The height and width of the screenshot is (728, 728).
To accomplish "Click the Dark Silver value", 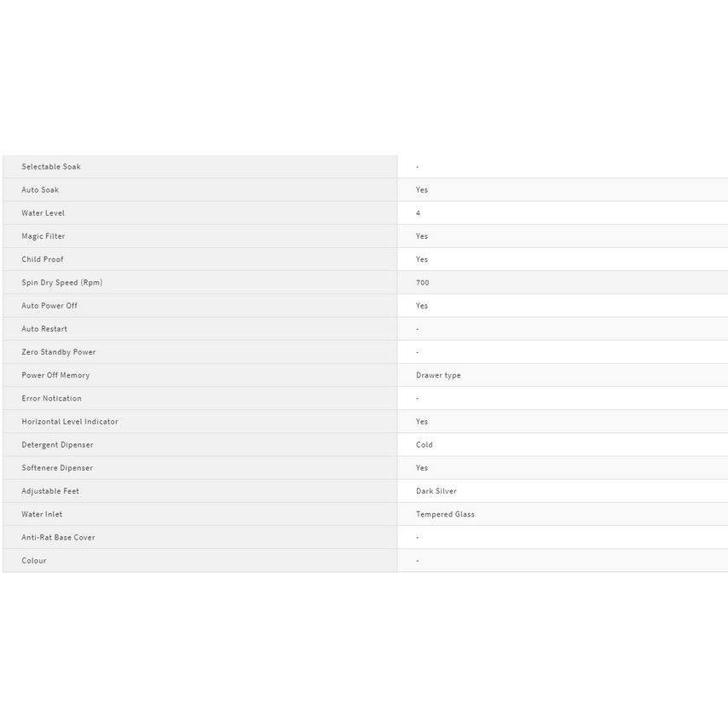I will click(436, 491).
